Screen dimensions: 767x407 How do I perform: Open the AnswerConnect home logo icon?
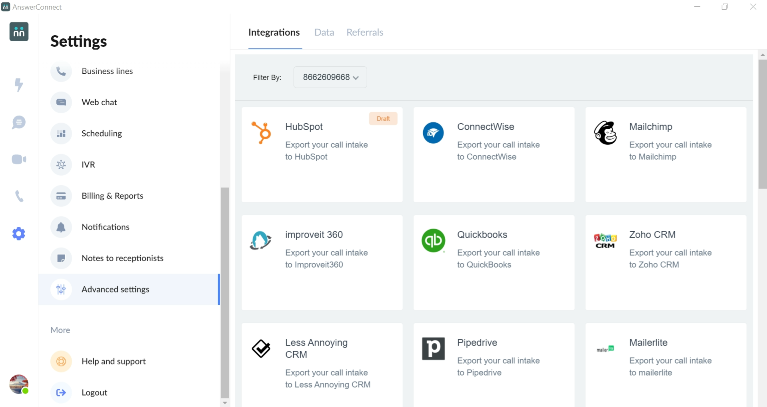pyautogui.click(x=19, y=32)
